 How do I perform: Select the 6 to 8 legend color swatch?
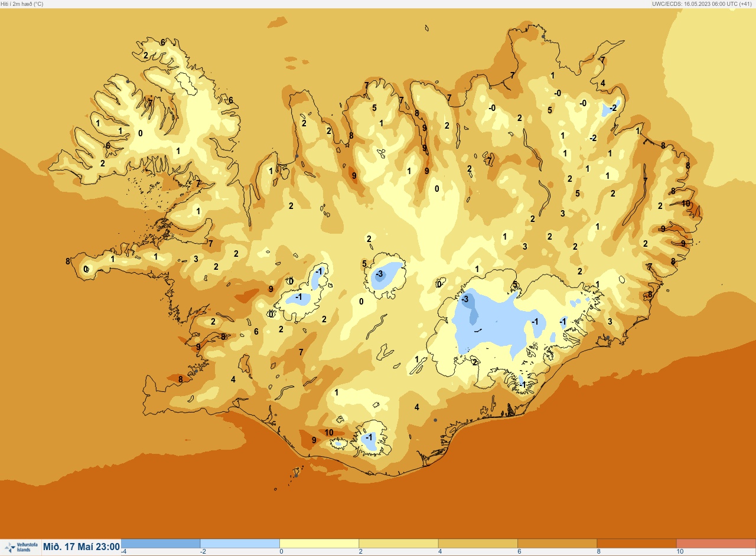point(557,544)
